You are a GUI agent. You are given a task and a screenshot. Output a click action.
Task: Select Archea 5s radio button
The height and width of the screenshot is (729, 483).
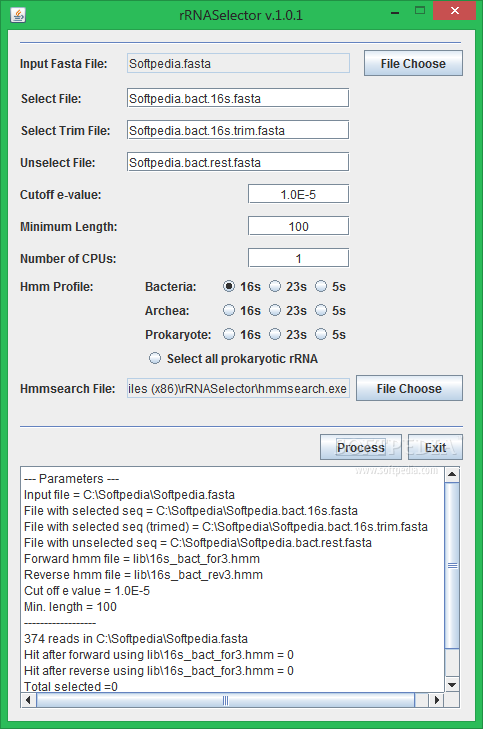click(321, 310)
